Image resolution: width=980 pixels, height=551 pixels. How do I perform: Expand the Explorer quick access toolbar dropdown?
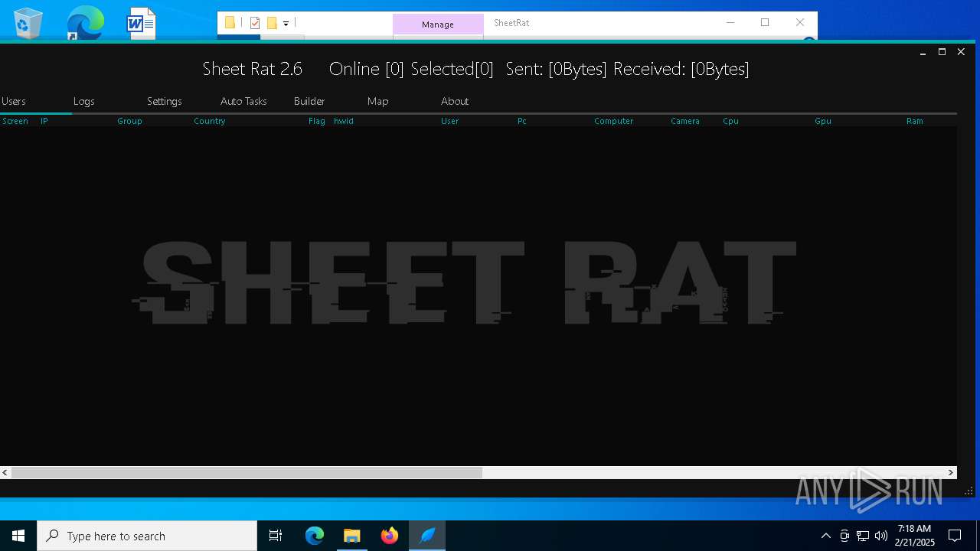click(x=286, y=24)
